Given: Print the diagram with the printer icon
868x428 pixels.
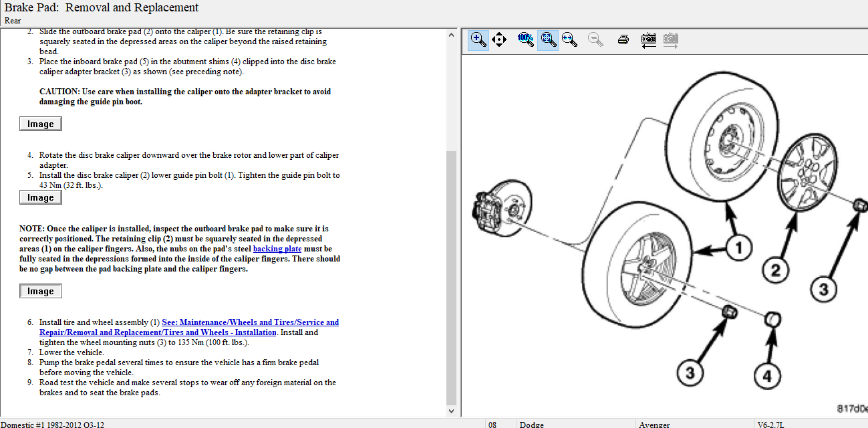Looking at the screenshot, I should pos(623,39).
